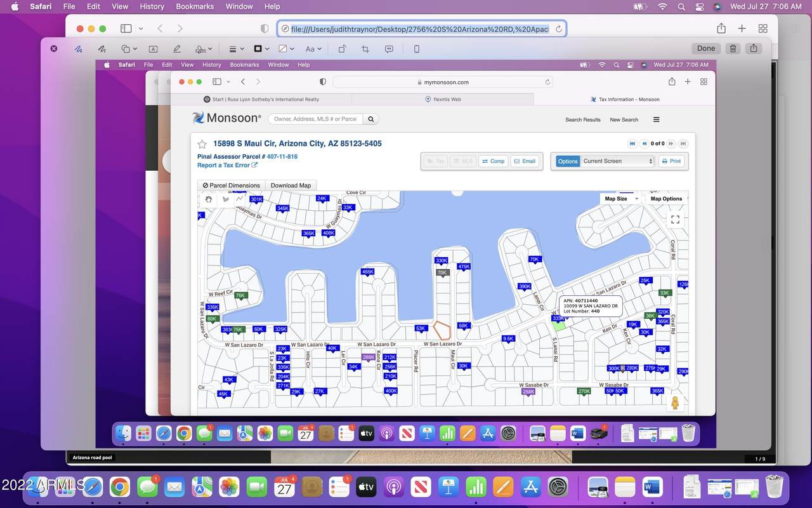This screenshot has width=812, height=508.
Task: Open Microsoft Word in the large bottom Dock
Action: [x=653, y=487]
